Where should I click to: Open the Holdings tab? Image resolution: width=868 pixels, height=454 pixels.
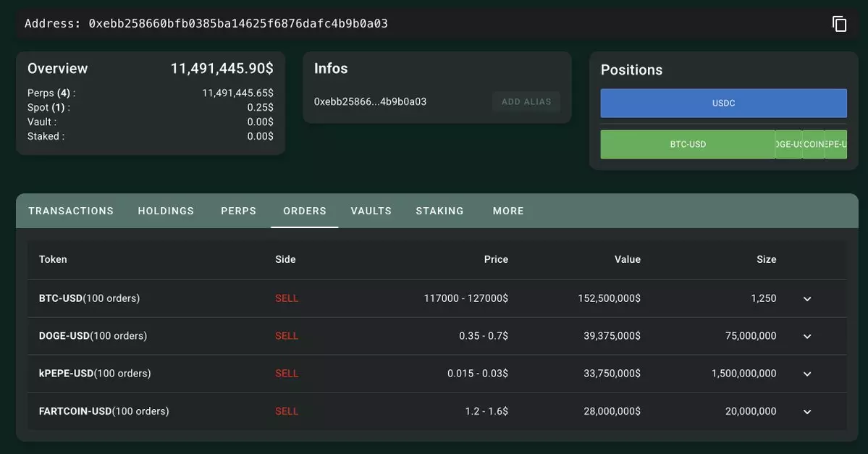(x=166, y=211)
